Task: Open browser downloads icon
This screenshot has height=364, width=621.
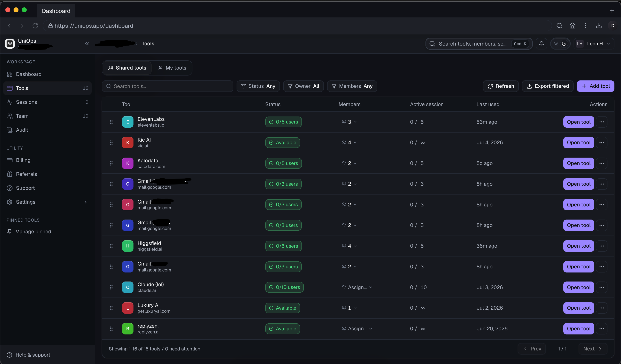Action: coord(599,26)
